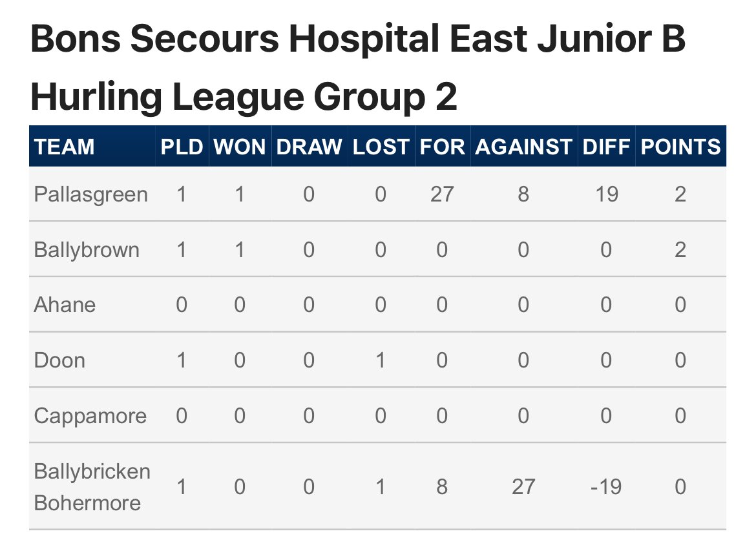This screenshot has width=756, height=560.
Task: Click the Doon team name
Action: tap(59, 360)
